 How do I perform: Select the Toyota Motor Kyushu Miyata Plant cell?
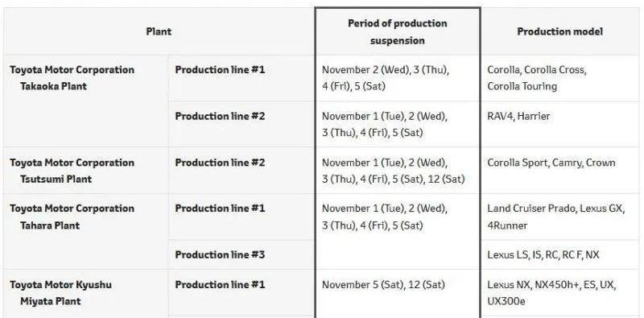click(x=86, y=294)
